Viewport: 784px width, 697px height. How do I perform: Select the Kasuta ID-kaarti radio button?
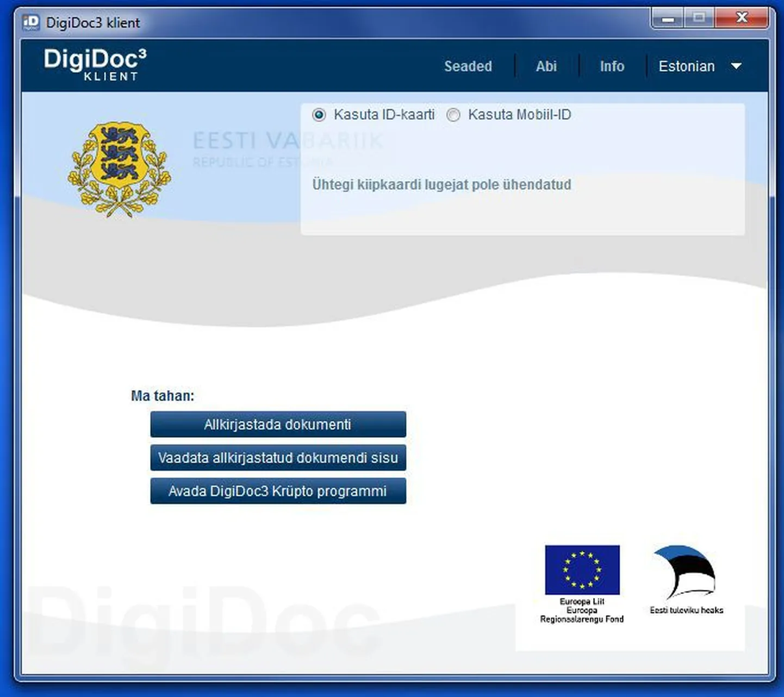point(319,115)
